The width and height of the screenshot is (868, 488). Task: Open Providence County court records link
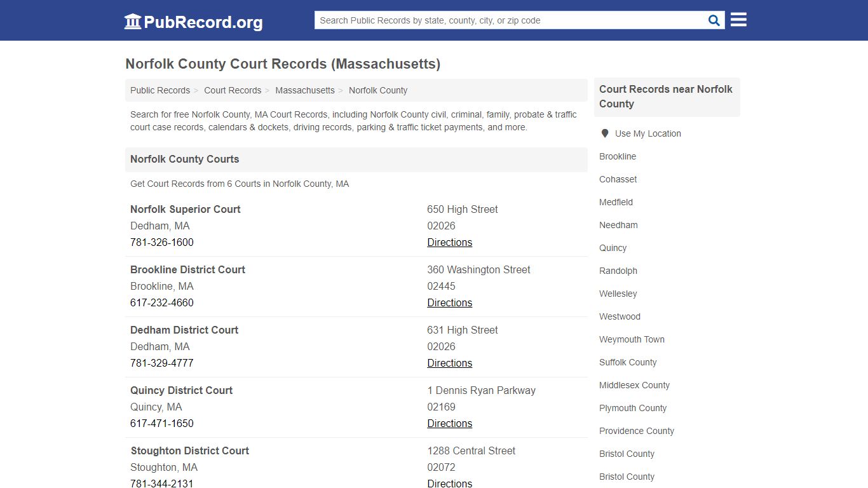(x=637, y=431)
